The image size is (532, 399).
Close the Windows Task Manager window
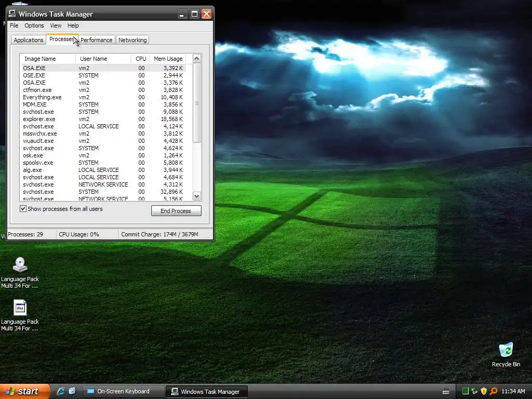pyautogui.click(x=206, y=14)
